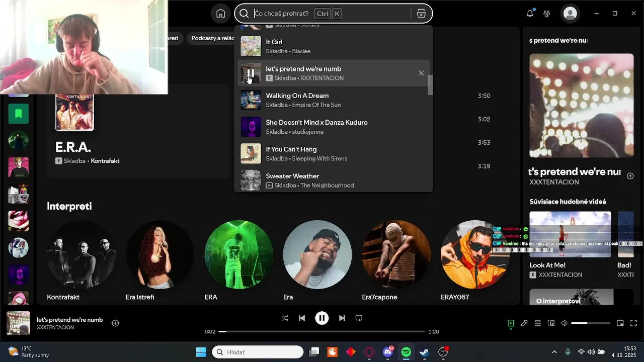The height and width of the screenshot is (362, 644).
Task: Select It Girl by Bladee search result
Action: [333, 46]
